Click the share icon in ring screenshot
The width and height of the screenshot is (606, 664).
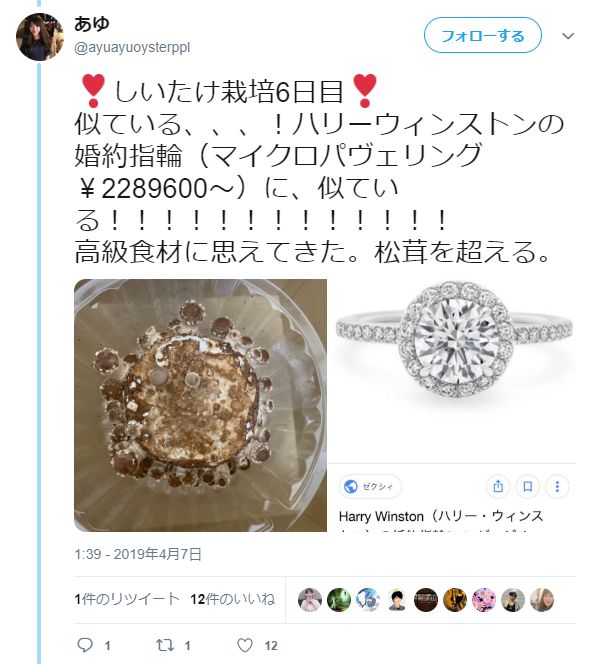point(498,486)
